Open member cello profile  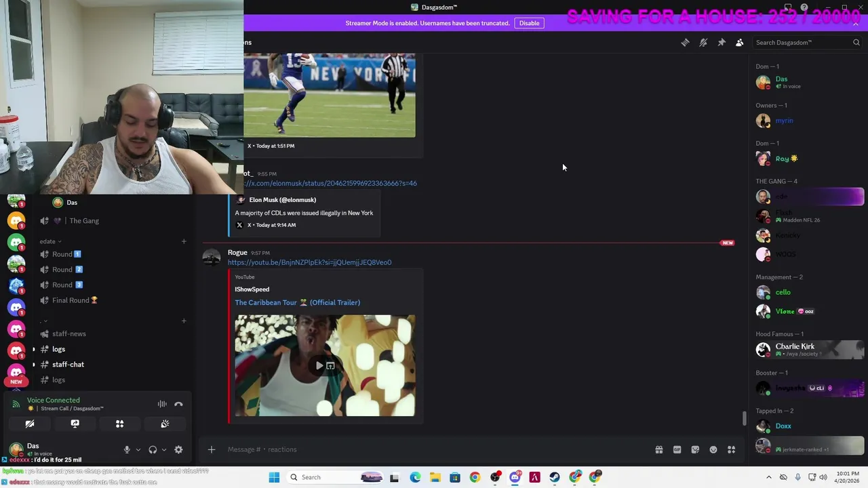809,292
